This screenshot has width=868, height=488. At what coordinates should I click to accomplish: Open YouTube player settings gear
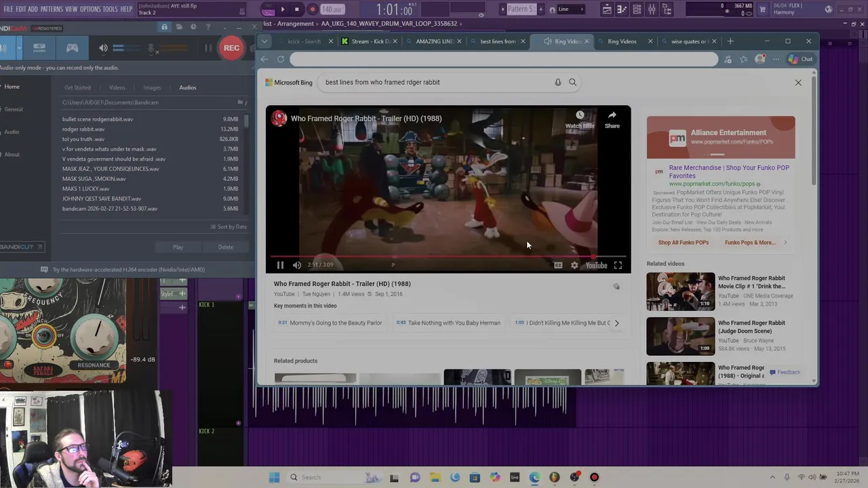click(574, 266)
